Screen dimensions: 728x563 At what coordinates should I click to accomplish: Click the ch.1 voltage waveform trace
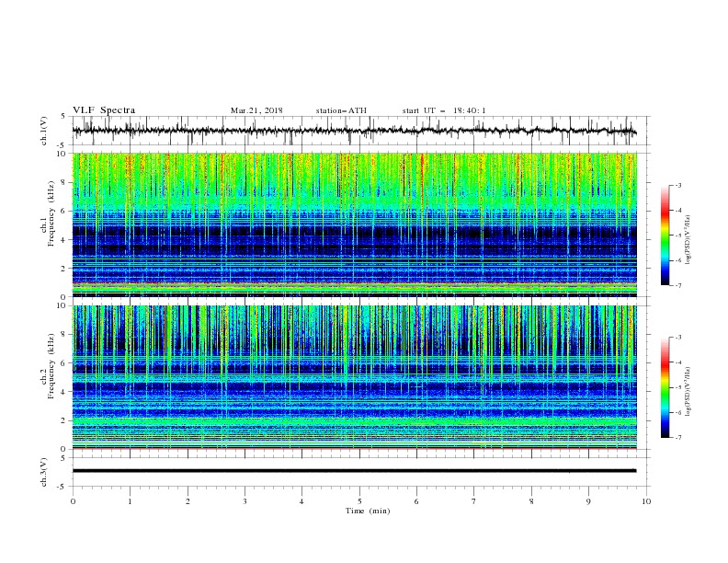click(354, 131)
